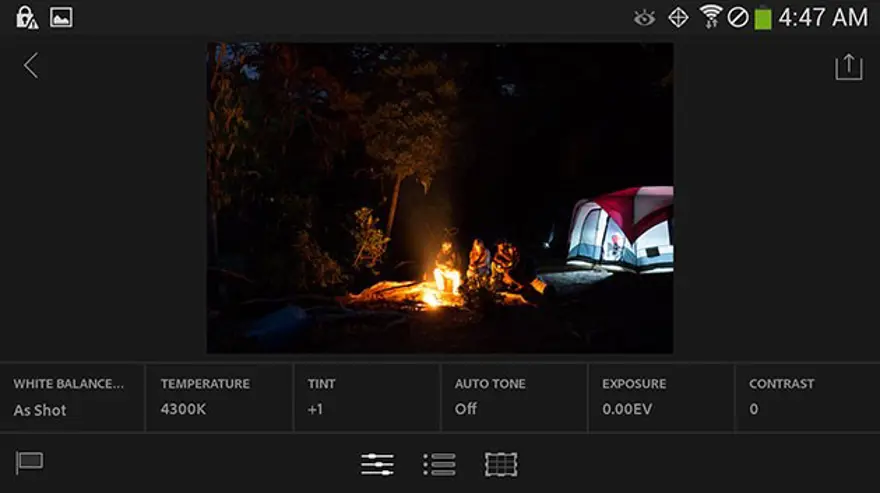Image resolution: width=880 pixels, height=493 pixels.
Task: Open the presets list icon
Action: pos(439,464)
